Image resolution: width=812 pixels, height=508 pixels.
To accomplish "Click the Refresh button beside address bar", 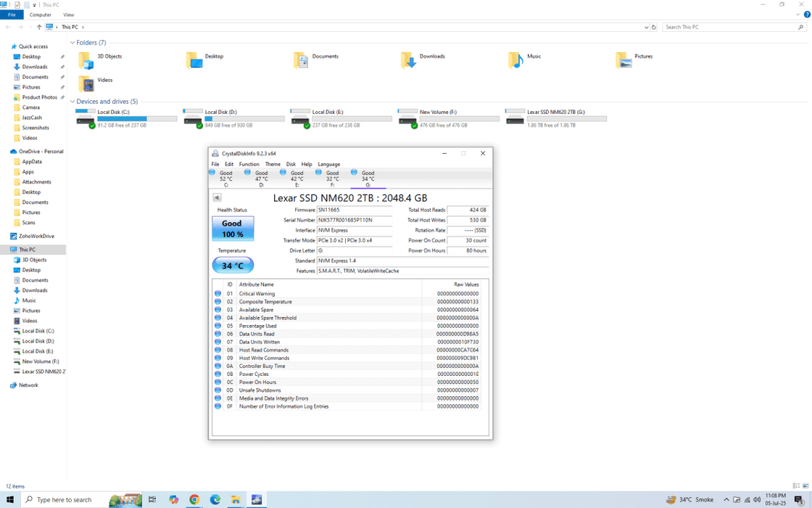I will (654, 27).
